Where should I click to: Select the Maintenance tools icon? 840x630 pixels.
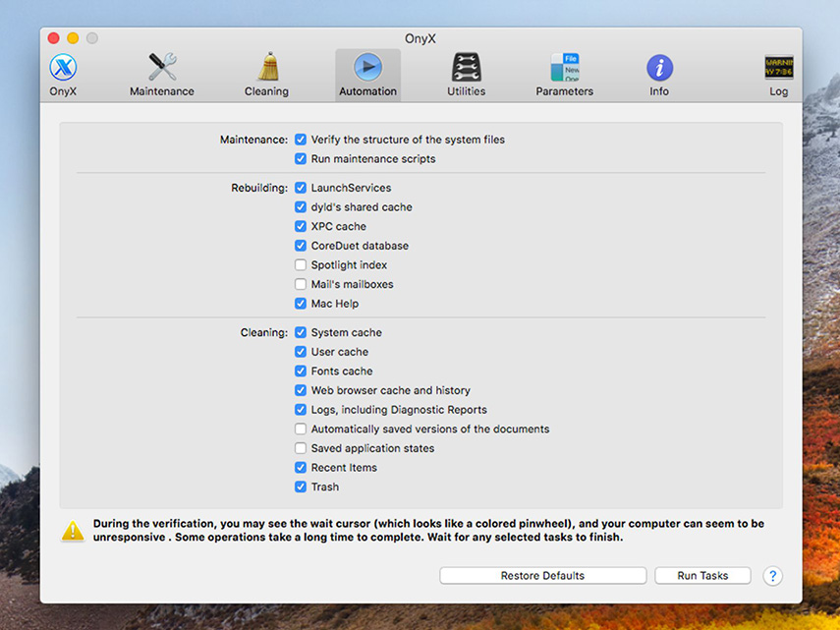(x=162, y=68)
